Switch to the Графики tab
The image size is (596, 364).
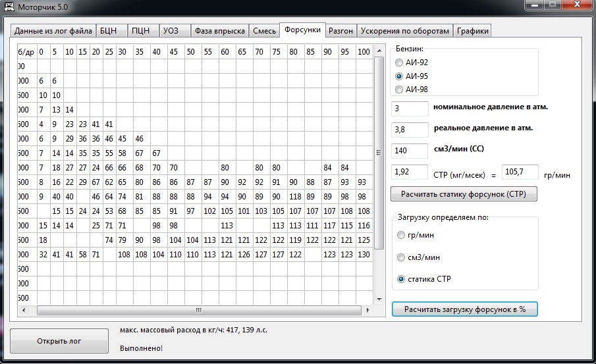pyautogui.click(x=472, y=31)
